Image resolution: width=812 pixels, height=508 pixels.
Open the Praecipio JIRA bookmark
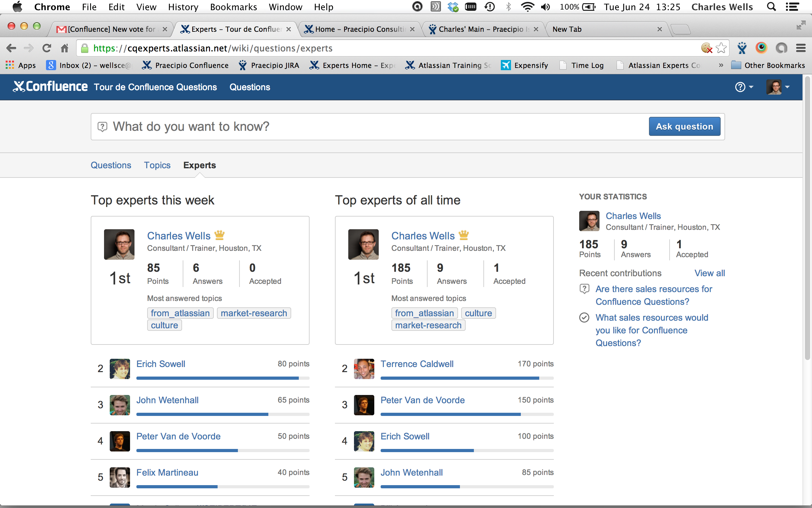(269, 65)
